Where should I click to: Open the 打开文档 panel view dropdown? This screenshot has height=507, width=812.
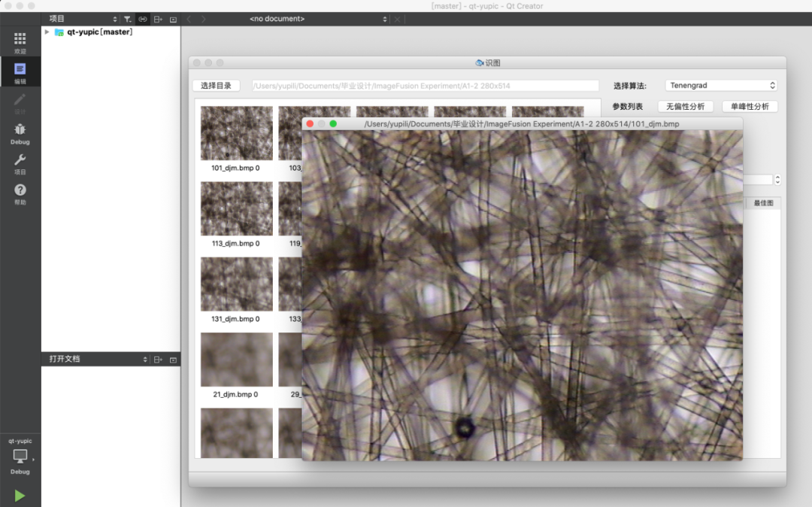coord(145,360)
